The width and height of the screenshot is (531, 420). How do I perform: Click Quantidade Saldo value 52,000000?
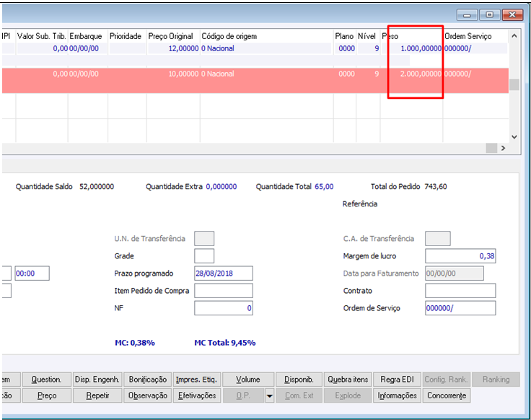point(97,187)
